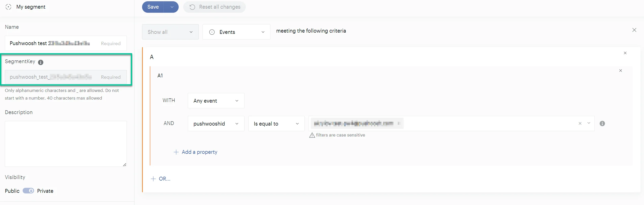Click the Save button
The height and width of the screenshot is (205, 644).
[153, 7]
